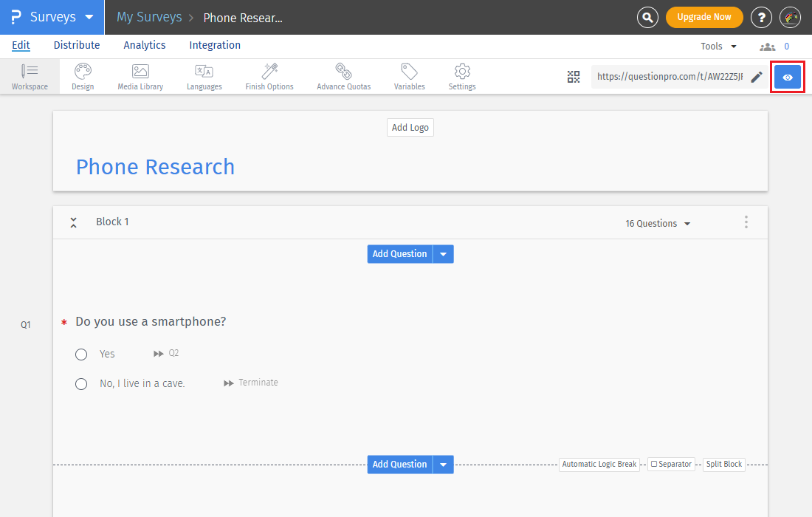Click the Phone Resear... breadcrumb title

pyautogui.click(x=243, y=18)
